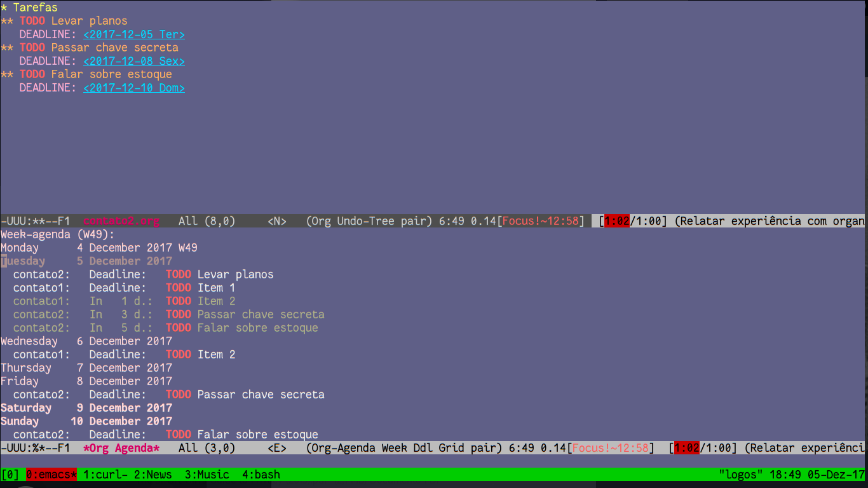Click DEADLINE keyword under 'Passar chave secreta'
This screenshot has width=868, height=488.
tap(48, 61)
